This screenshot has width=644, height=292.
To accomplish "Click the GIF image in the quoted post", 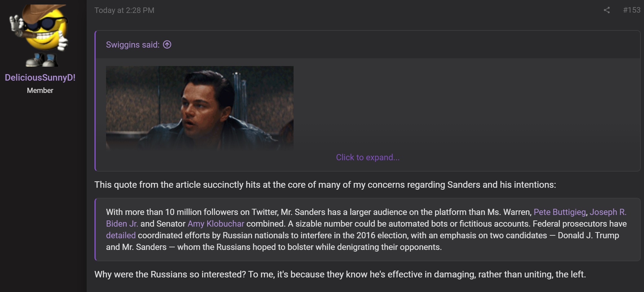I will pos(200,108).
